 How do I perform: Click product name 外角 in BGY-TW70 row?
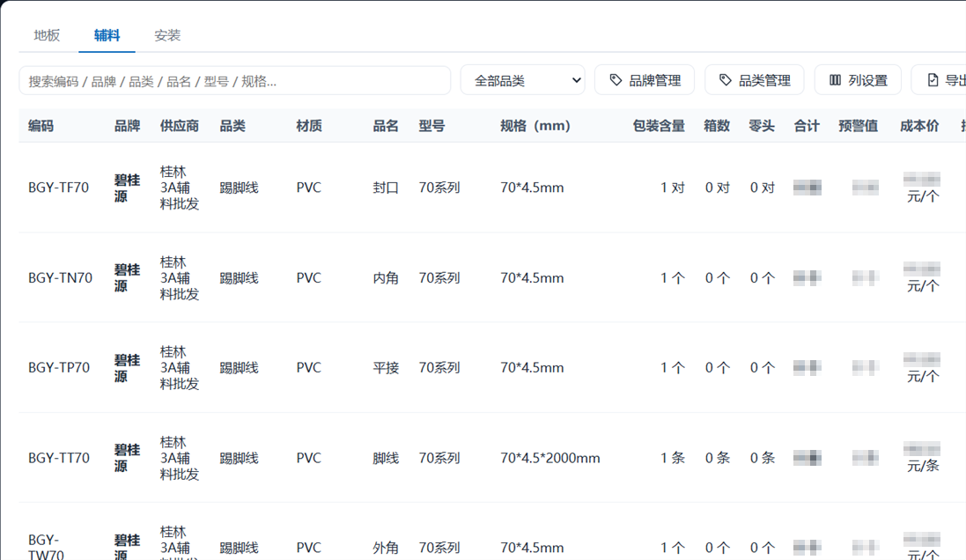[386, 548]
